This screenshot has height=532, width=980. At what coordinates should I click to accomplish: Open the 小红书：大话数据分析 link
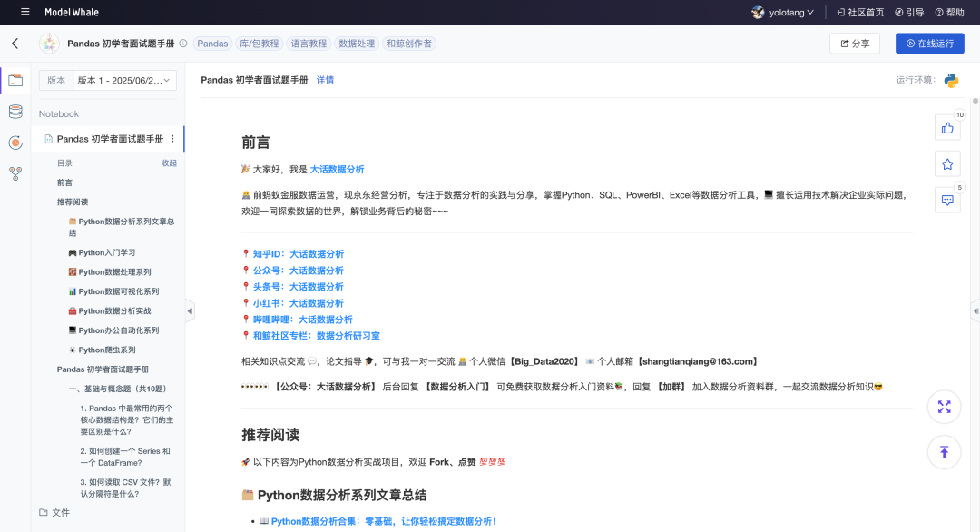tap(299, 302)
